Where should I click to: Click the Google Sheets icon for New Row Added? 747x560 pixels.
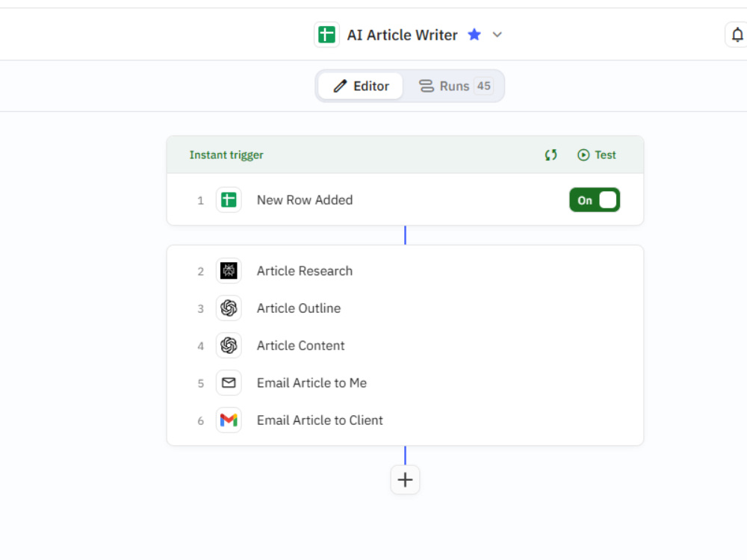229,200
